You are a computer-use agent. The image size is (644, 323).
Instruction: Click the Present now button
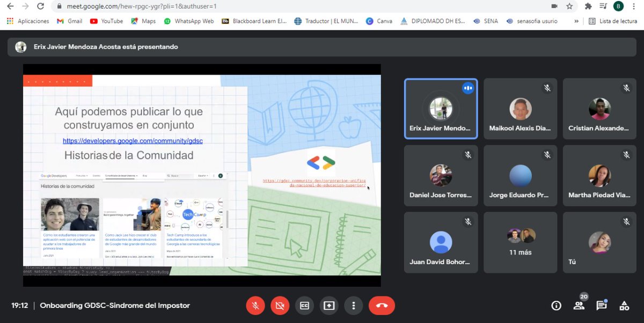(x=329, y=305)
